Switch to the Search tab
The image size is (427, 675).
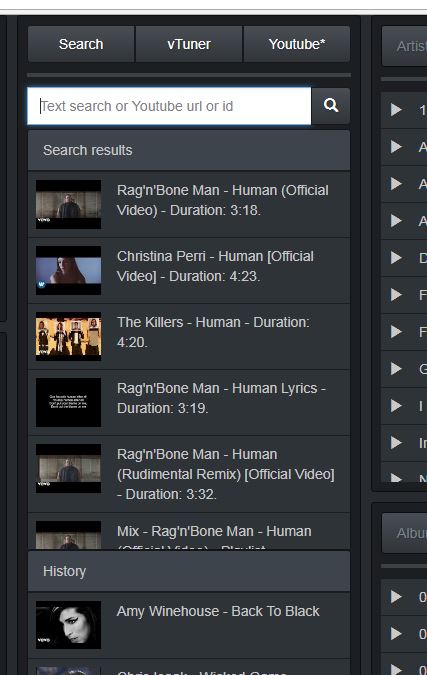[81, 44]
